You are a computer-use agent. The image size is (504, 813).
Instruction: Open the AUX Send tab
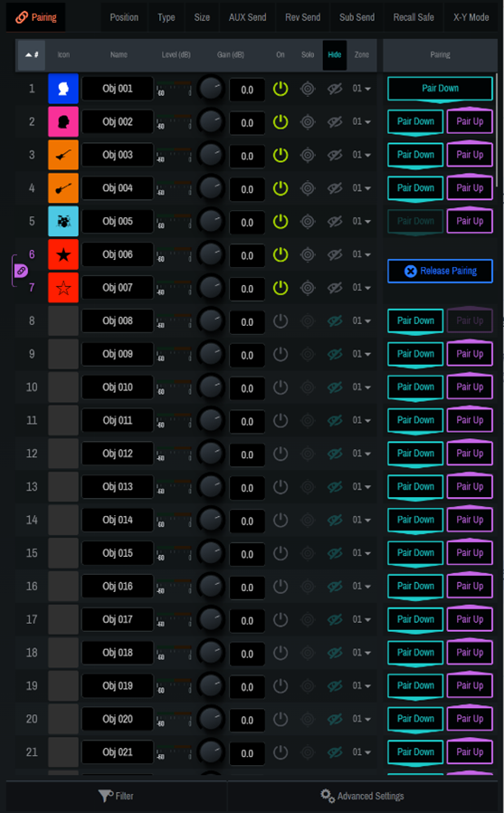point(248,17)
